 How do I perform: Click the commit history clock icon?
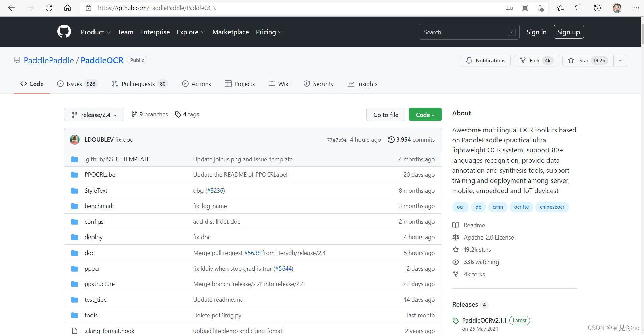pyautogui.click(x=391, y=140)
